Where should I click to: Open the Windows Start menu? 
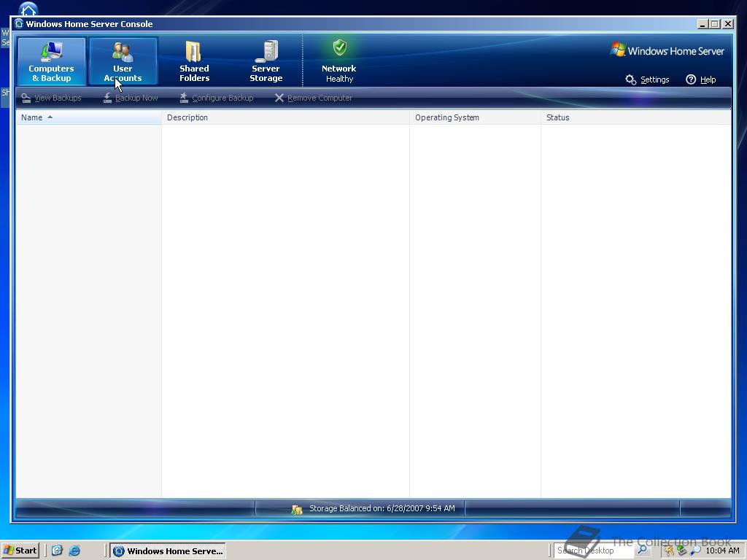click(20, 551)
